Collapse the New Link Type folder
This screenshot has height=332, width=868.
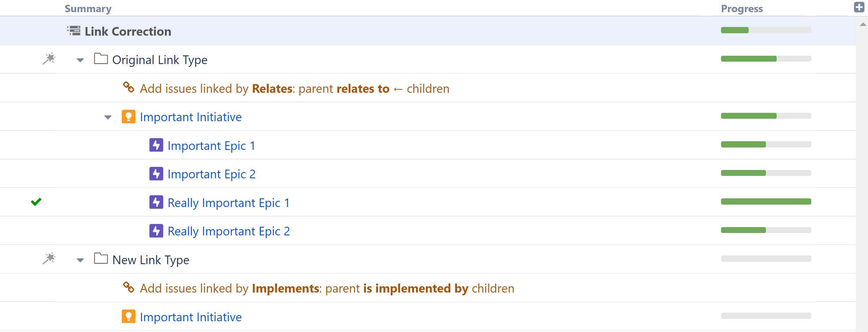tap(80, 260)
